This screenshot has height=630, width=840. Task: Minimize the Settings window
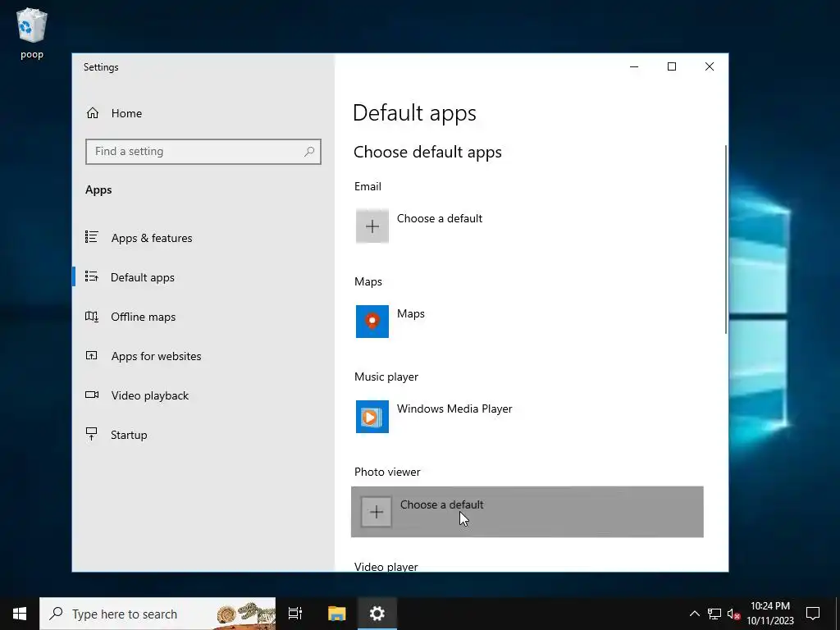[634, 66]
